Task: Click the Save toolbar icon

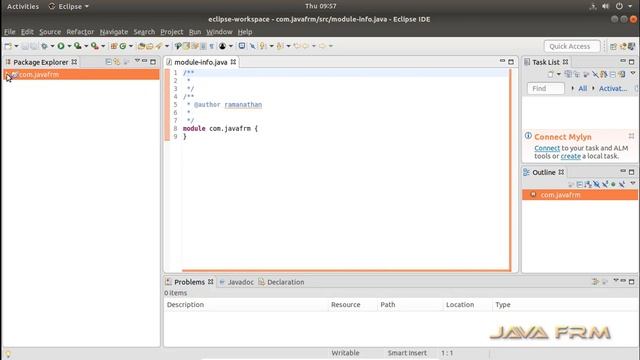Action: (x=25, y=46)
